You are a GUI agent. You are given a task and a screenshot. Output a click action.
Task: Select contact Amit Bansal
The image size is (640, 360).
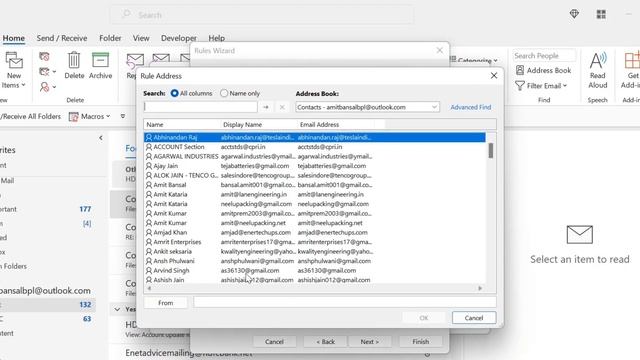315,185
